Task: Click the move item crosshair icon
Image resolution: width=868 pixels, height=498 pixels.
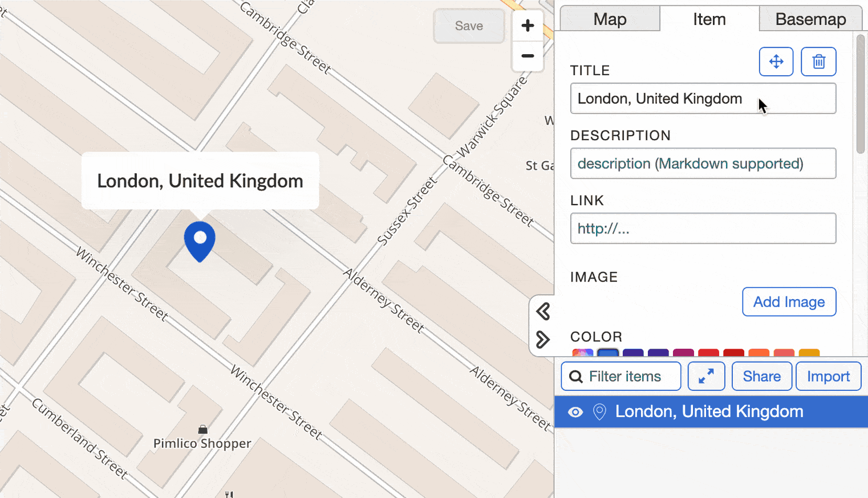Action: click(x=776, y=62)
